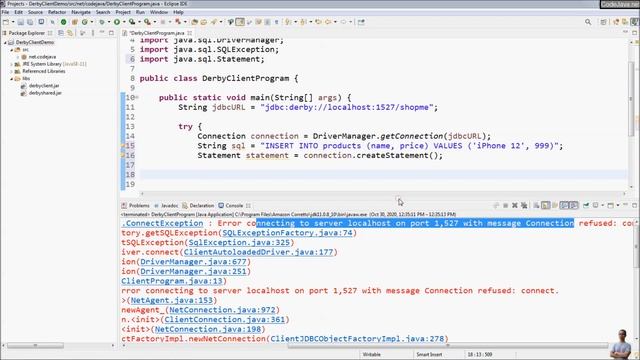Image resolution: width=640 pixels, height=360 pixels.
Task: Collapse the DerbyClientDemo project node
Action: click(5, 42)
